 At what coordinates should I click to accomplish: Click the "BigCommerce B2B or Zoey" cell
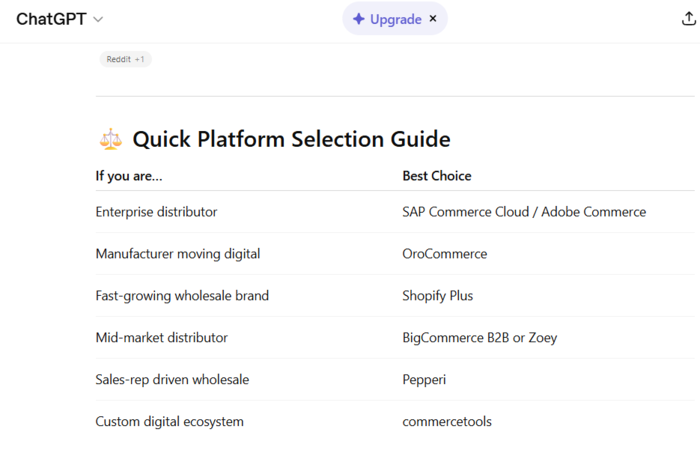tap(479, 338)
